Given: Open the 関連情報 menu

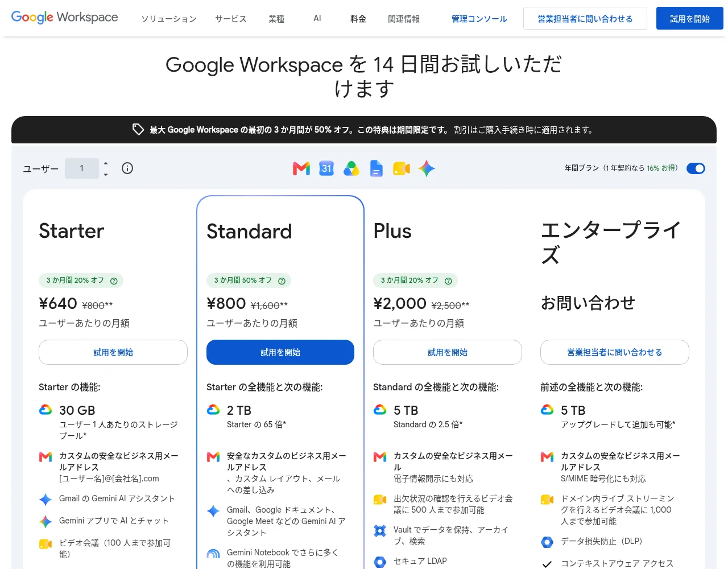Looking at the screenshot, I should (404, 19).
